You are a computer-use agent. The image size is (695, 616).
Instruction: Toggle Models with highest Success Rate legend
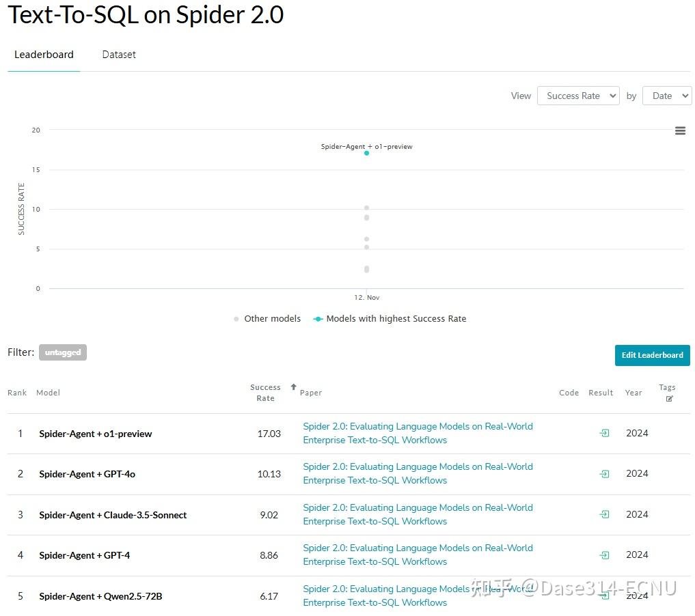click(390, 318)
